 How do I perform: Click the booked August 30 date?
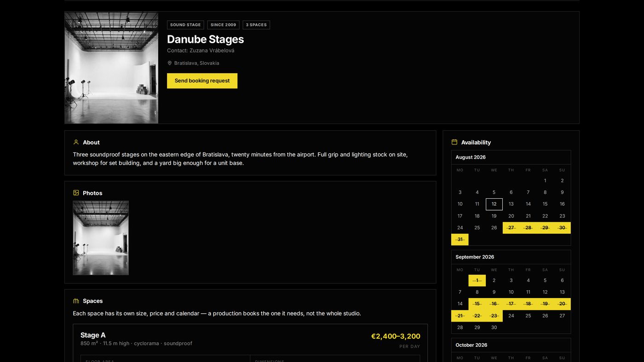pos(562,228)
